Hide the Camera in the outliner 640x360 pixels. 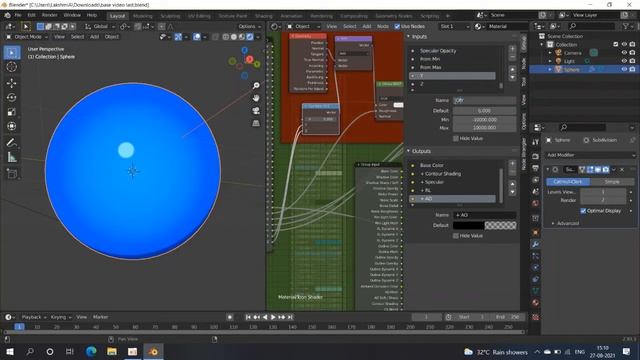(x=624, y=53)
